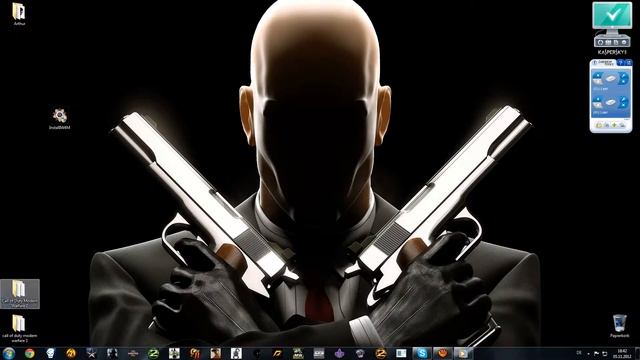Image resolution: width=640 pixels, height=360 pixels.
Task: Click the Show desktop strip
Action: point(637,353)
